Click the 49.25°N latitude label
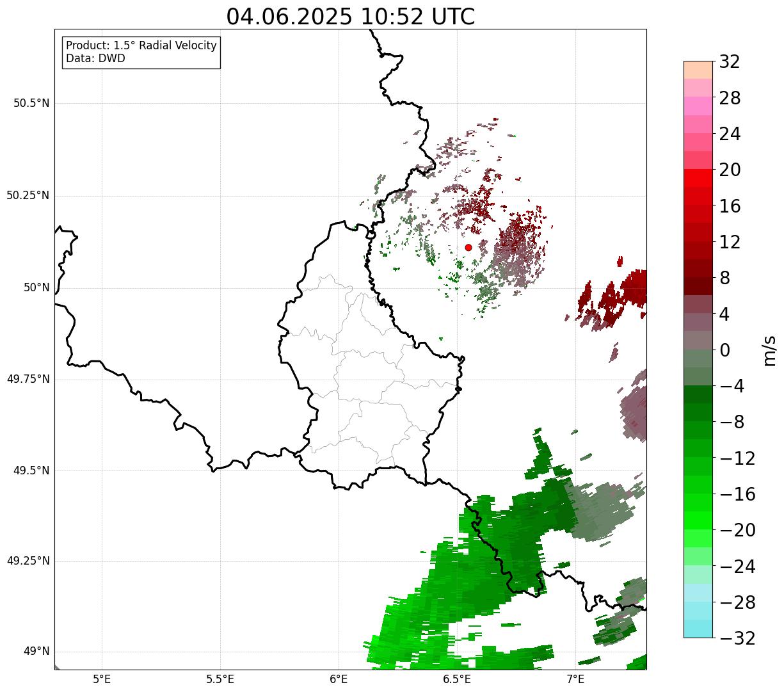Image resolution: width=784 pixels, height=692 pixels. tap(28, 561)
